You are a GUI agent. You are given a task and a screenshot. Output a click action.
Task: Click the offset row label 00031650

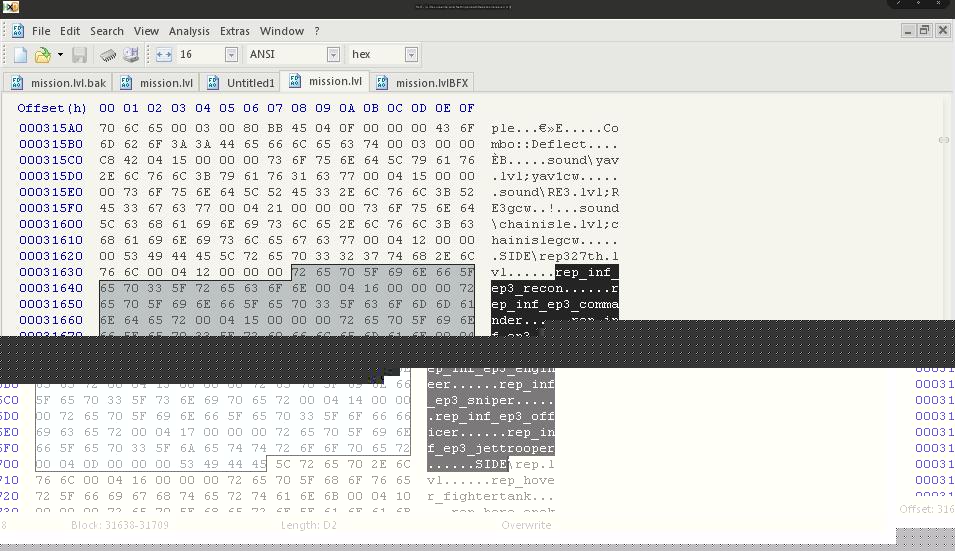[51, 304]
